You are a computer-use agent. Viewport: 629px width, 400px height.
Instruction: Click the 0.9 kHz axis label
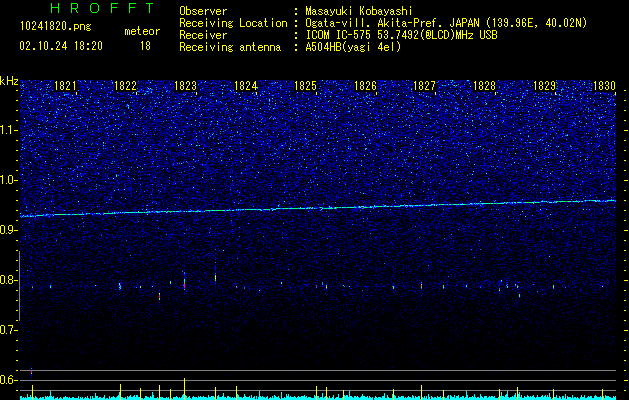click(x=8, y=230)
